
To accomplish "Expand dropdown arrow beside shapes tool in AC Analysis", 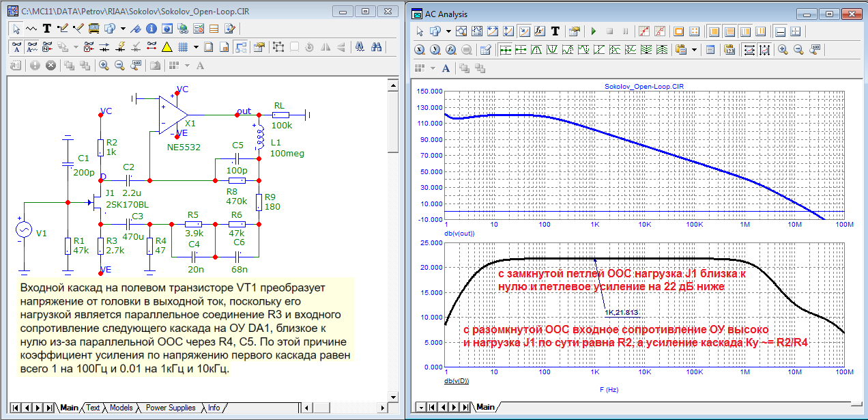I will pyautogui.click(x=448, y=31).
